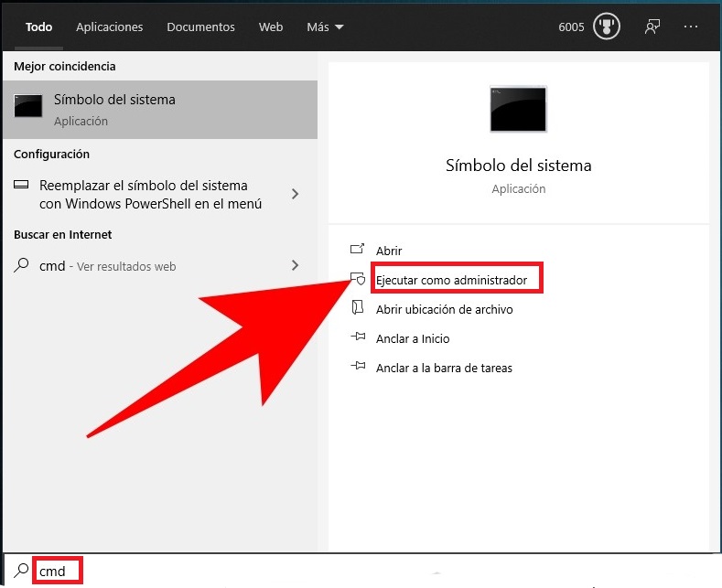
Task: Switch to the Web tab
Action: tap(271, 27)
